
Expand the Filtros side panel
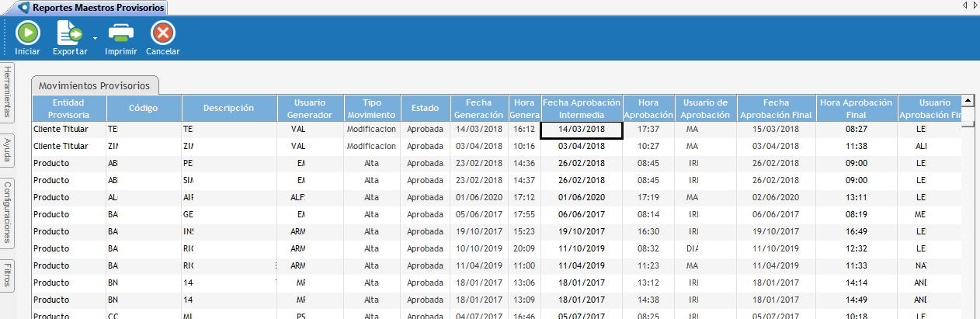(7, 275)
